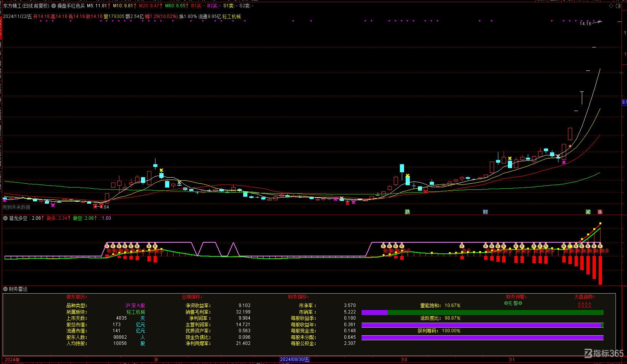Image resolution: width=627 pixels, height=364 pixels.
Task: Click the 市净率 value 3.570
Action: coord(350,305)
